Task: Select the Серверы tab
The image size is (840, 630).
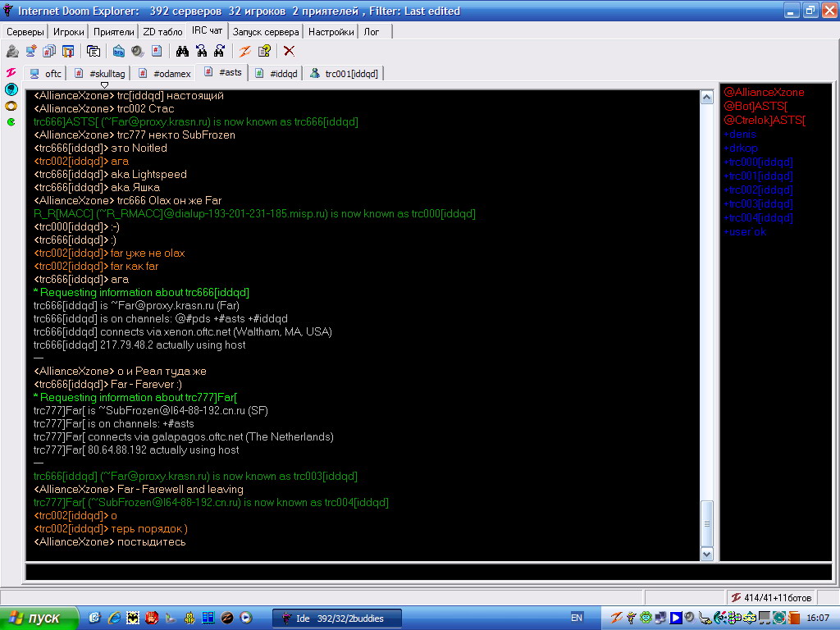Action: [25, 31]
